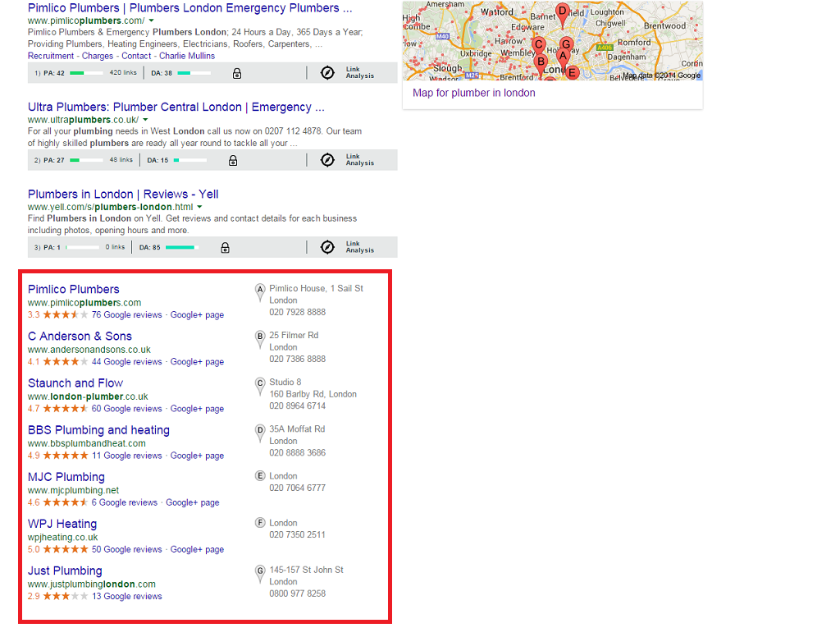This screenshot has height=637, width=840.
Task: Open Link Analysis compass icon for Yell result
Action: click(x=327, y=247)
